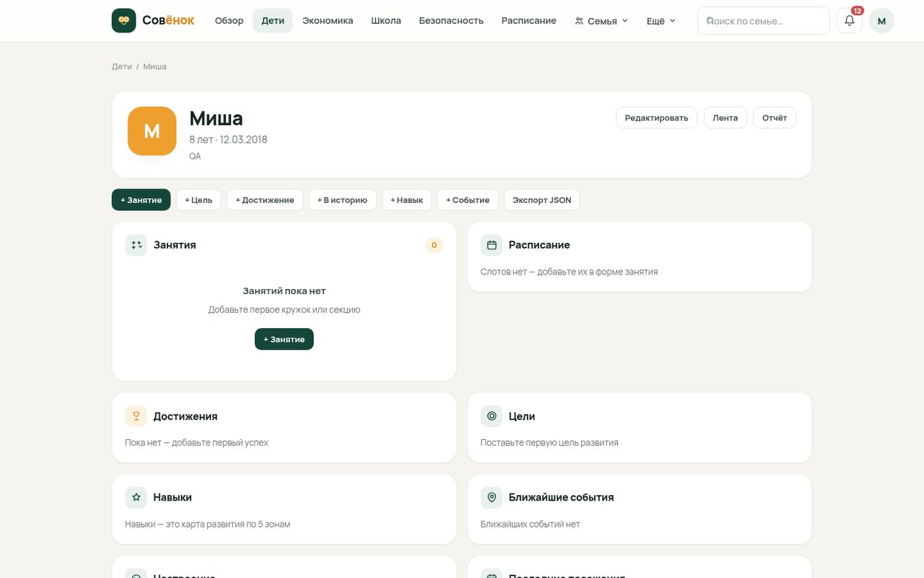Open the Школа section
924x578 pixels.
pos(386,20)
